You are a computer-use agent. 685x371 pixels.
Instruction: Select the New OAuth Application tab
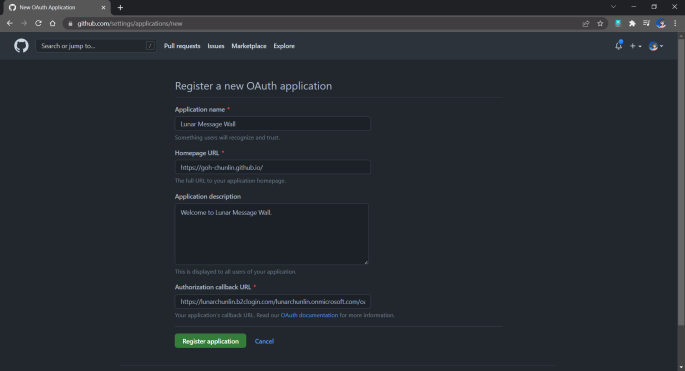pos(56,7)
